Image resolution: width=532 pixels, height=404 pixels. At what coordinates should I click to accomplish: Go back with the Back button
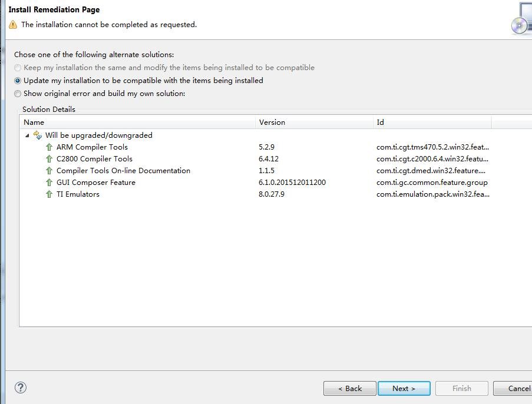pyautogui.click(x=349, y=389)
